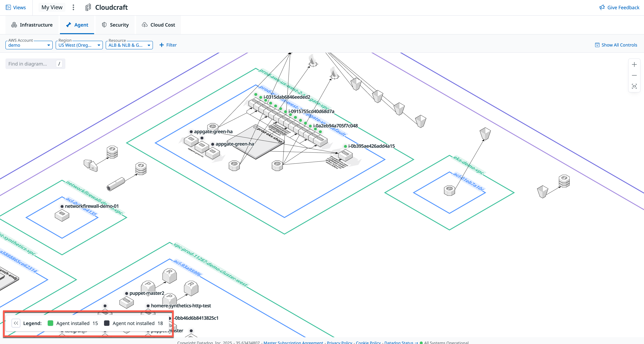Click the R-labeled hexagonal node near acl-93a959f6 label
This screenshot has width=644, height=344.
169,276
